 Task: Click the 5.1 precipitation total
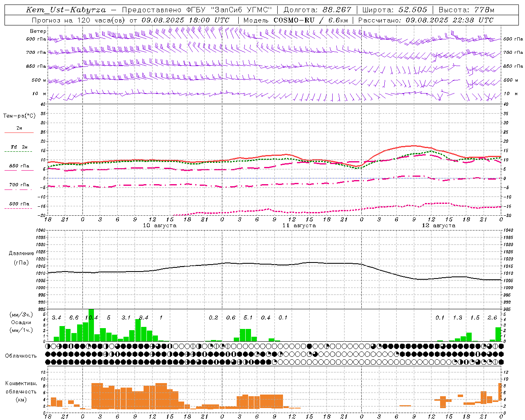248,318
